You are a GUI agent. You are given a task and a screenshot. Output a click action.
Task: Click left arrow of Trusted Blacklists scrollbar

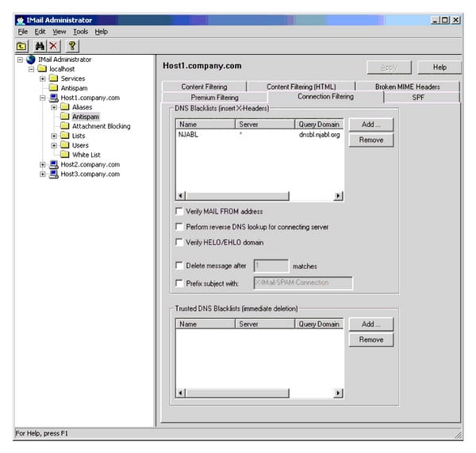(x=181, y=393)
